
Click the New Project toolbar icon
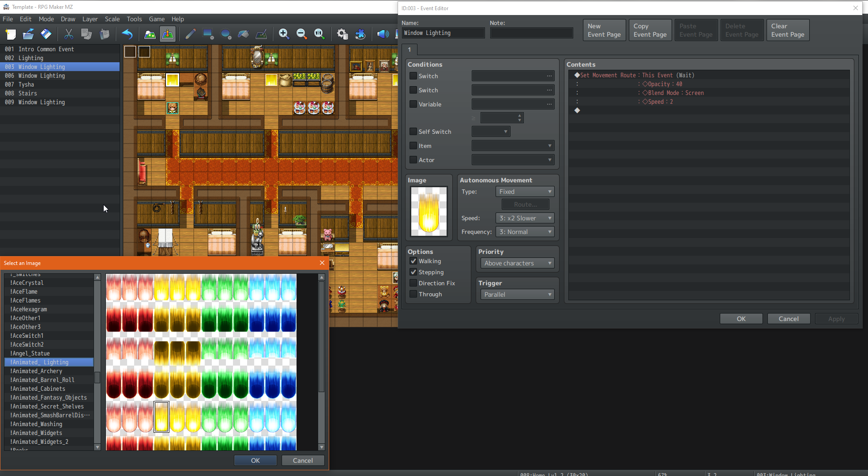(x=11, y=34)
